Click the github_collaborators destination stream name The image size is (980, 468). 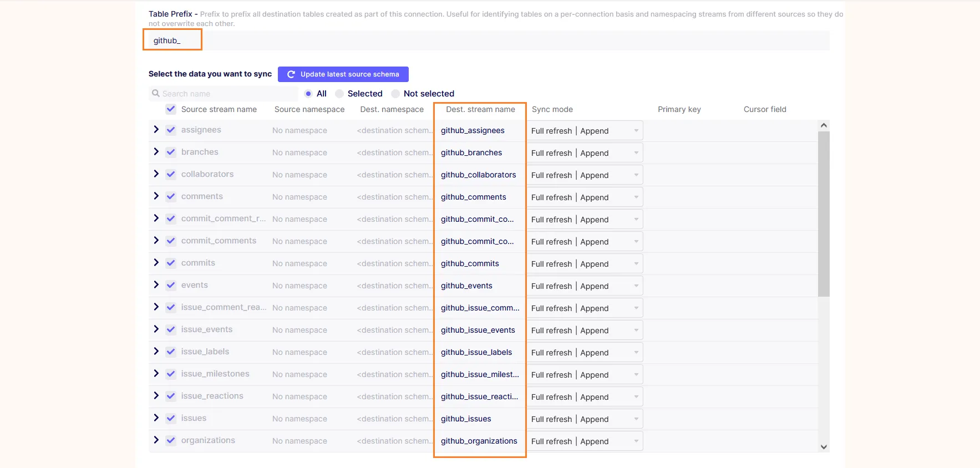coord(479,175)
